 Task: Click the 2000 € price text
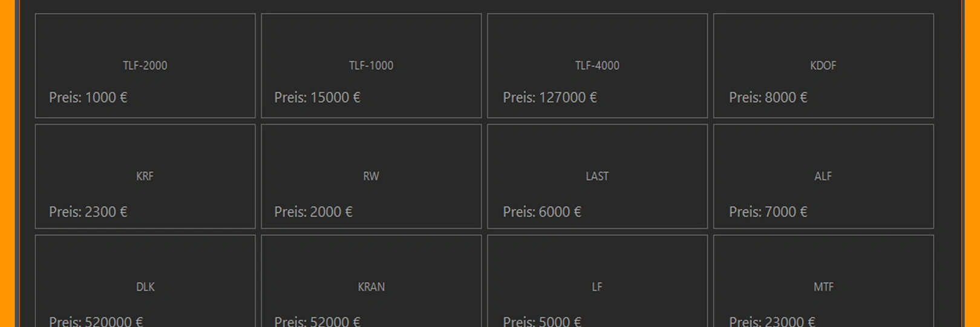[x=313, y=212]
